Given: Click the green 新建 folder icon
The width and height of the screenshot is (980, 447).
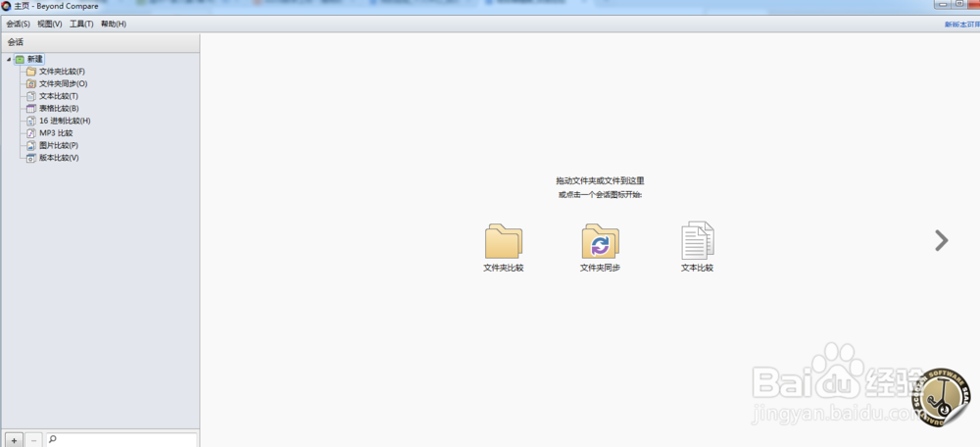Looking at the screenshot, I should pyautogui.click(x=20, y=60).
